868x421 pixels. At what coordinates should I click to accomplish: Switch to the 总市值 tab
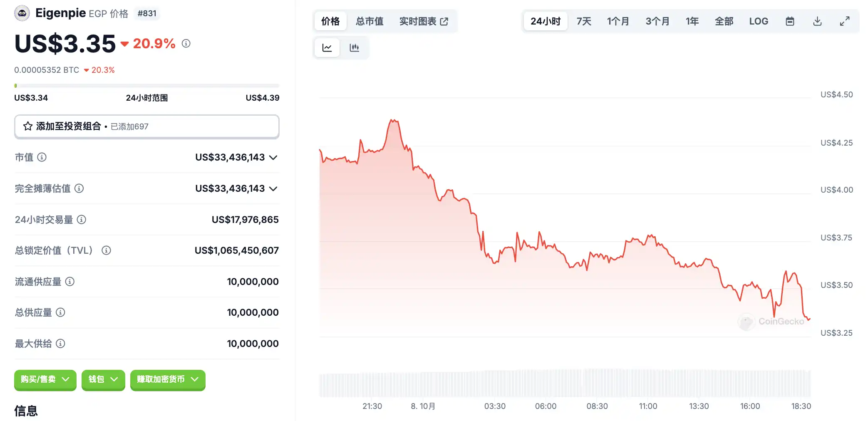(370, 21)
